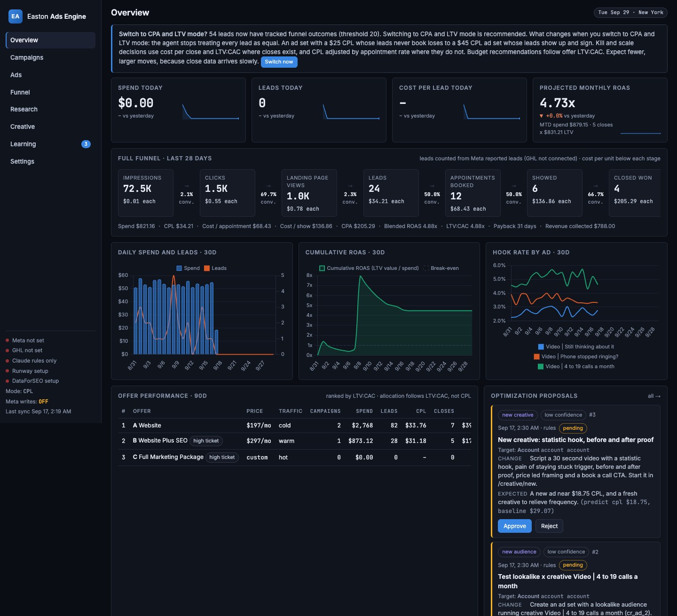
Task: Click the CPL column header
Action: (421, 411)
